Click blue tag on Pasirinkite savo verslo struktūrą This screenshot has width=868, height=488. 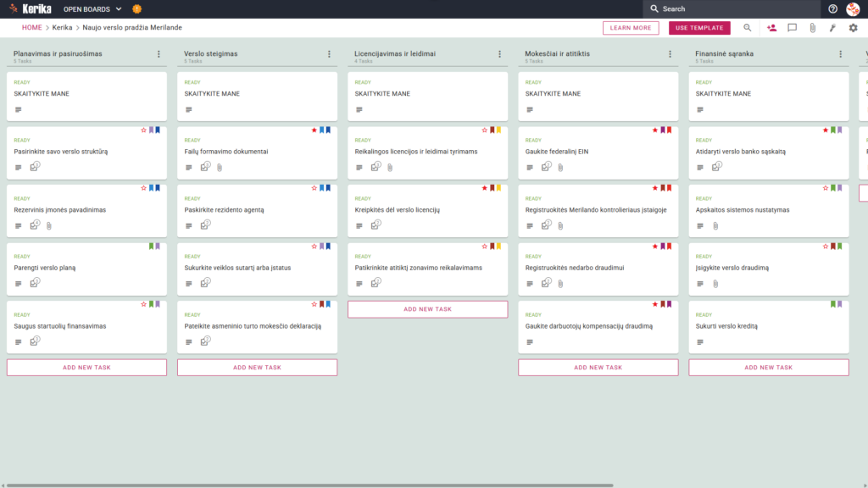click(x=158, y=130)
